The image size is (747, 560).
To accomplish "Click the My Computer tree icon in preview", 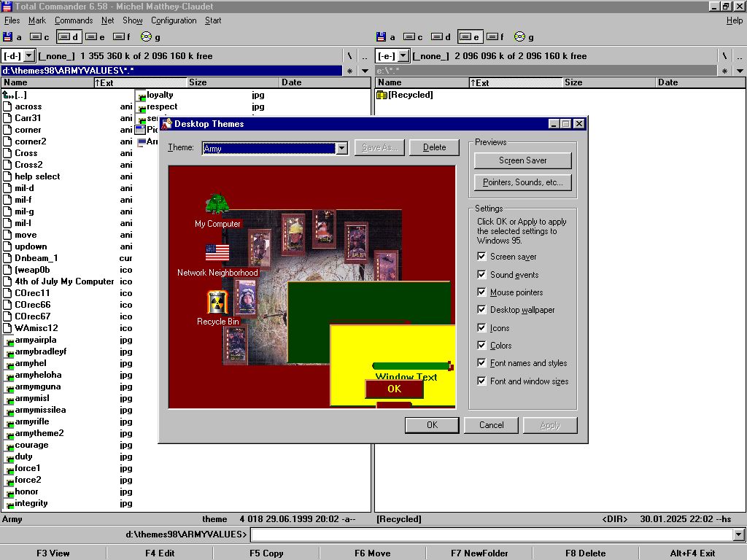I will 217,205.
